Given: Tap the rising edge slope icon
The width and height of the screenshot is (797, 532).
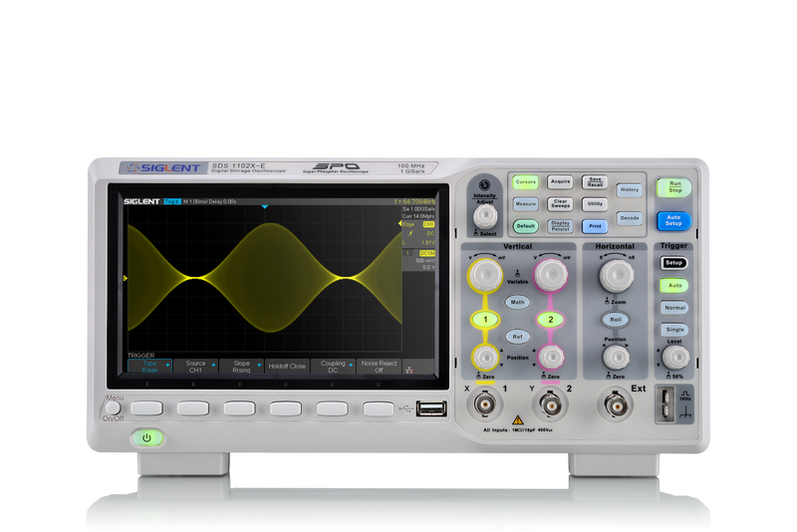Looking at the screenshot, I should [x=410, y=234].
